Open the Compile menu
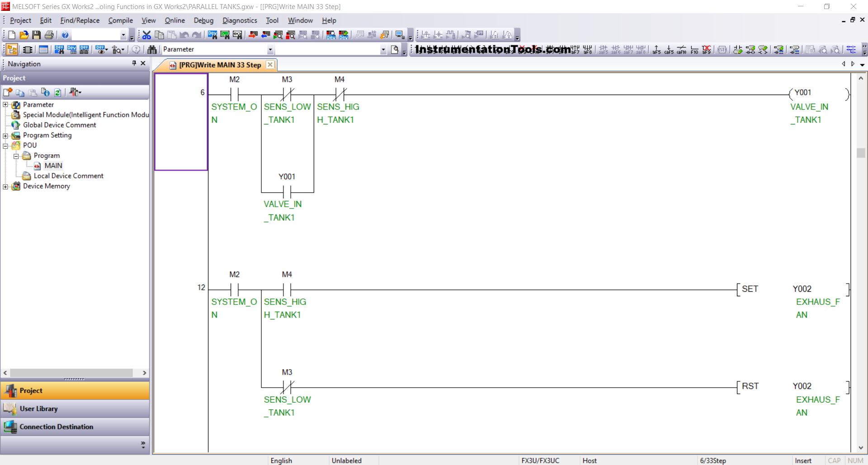 (120, 20)
